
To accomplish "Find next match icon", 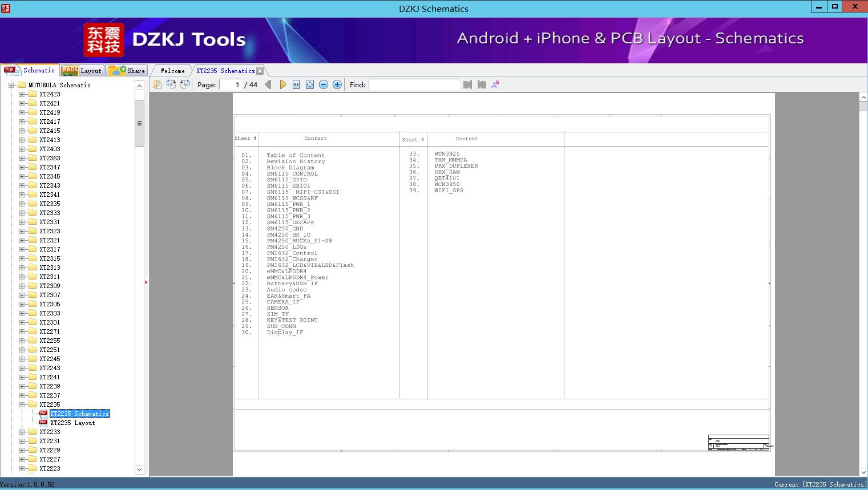I will (482, 84).
